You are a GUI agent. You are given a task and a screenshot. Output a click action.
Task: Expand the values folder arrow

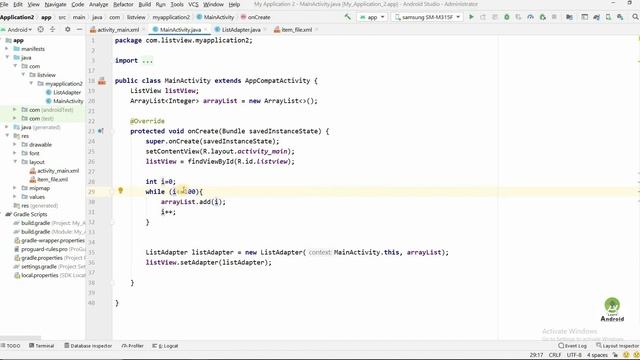[15, 197]
